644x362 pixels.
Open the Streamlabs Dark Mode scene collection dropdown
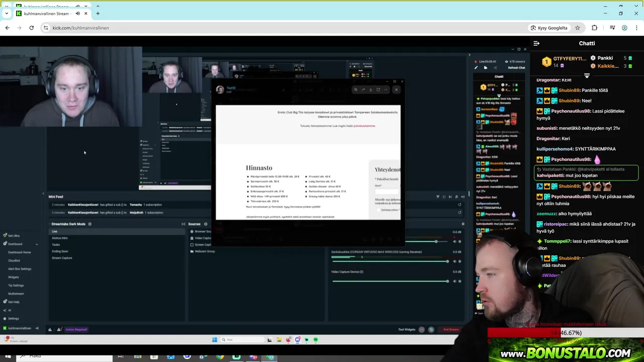[x=68, y=224]
